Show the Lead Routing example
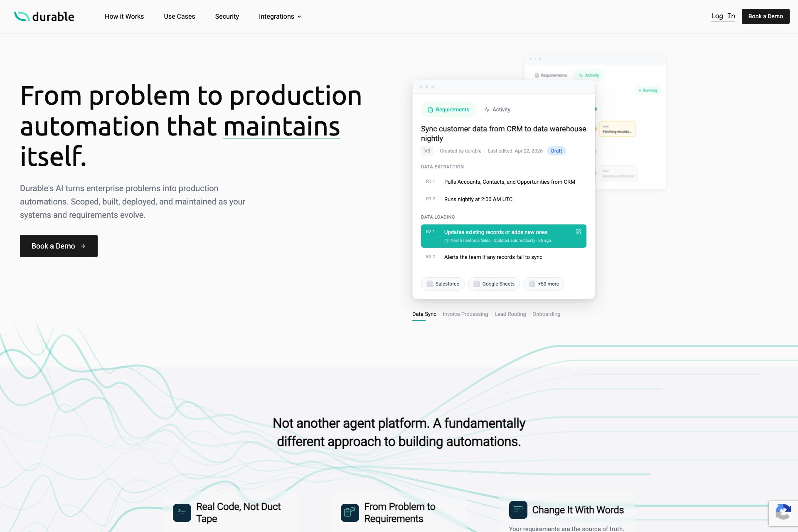Image resolution: width=798 pixels, height=532 pixels. pos(510,314)
